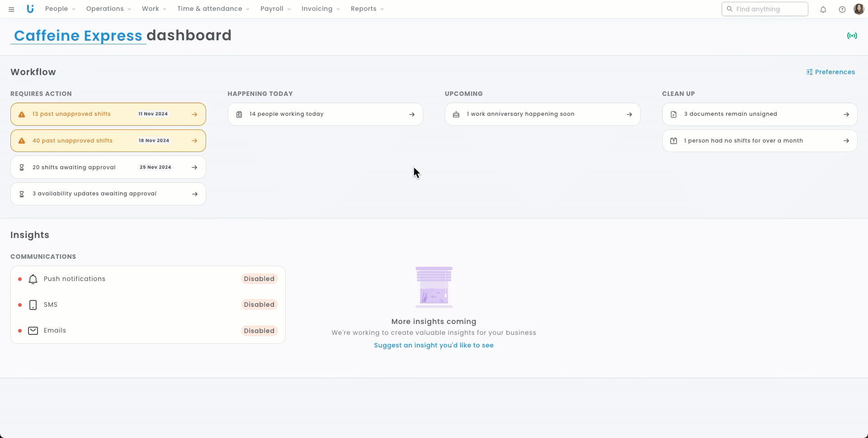Expand the Time & attendance dropdown
This screenshot has width=868, height=438.
pyautogui.click(x=213, y=9)
